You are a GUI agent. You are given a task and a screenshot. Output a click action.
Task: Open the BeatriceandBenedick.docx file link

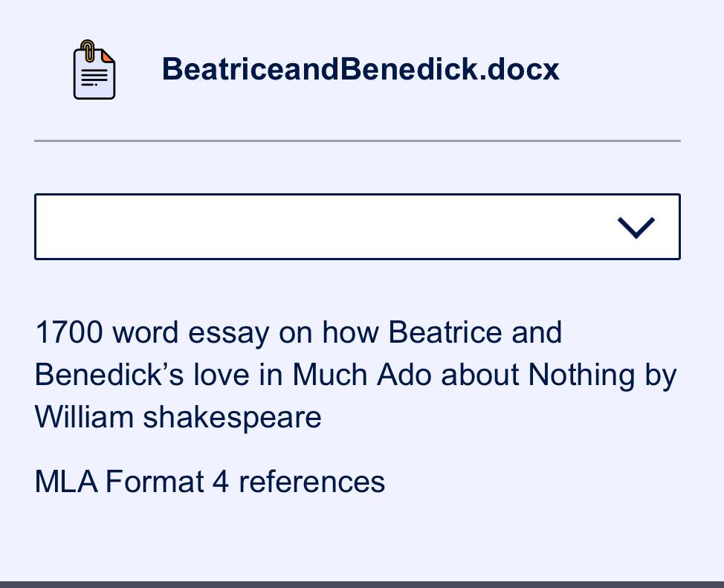361,69
